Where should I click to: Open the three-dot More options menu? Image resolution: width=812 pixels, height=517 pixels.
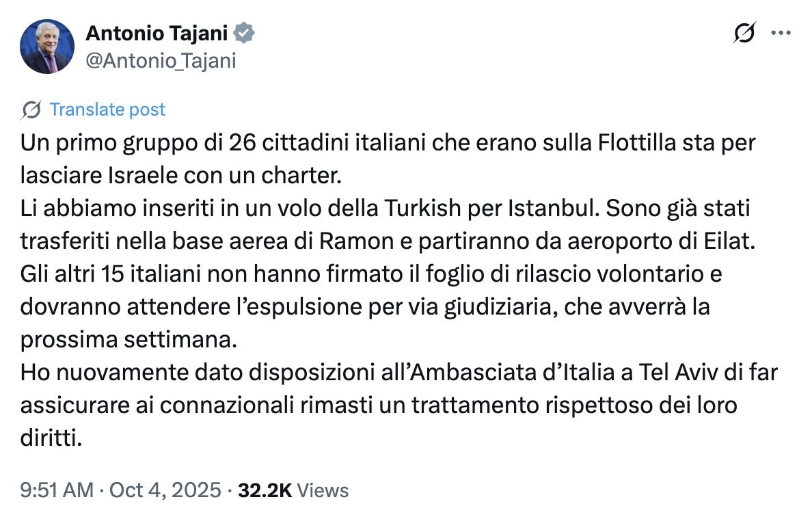[780, 34]
